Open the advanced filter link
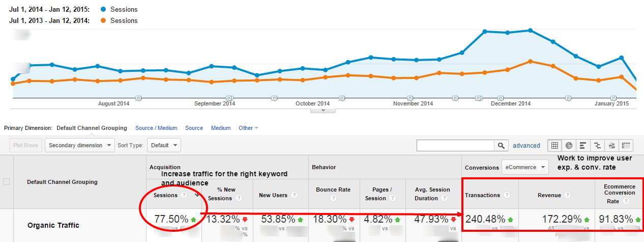 tap(526, 146)
